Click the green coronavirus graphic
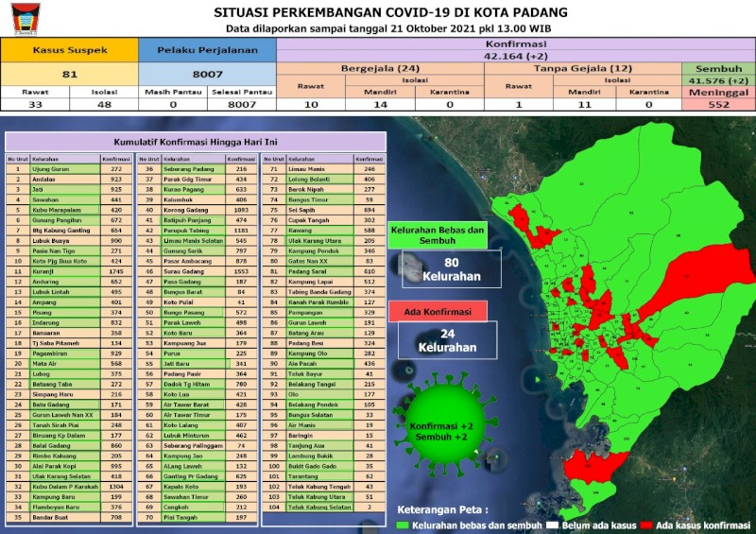Viewport: 756px width, 534px height. [442, 422]
